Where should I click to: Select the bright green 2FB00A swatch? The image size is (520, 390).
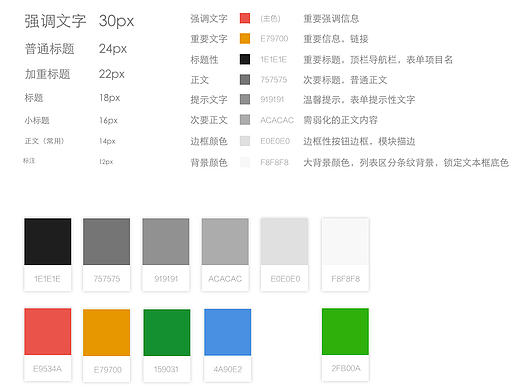pyautogui.click(x=345, y=332)
